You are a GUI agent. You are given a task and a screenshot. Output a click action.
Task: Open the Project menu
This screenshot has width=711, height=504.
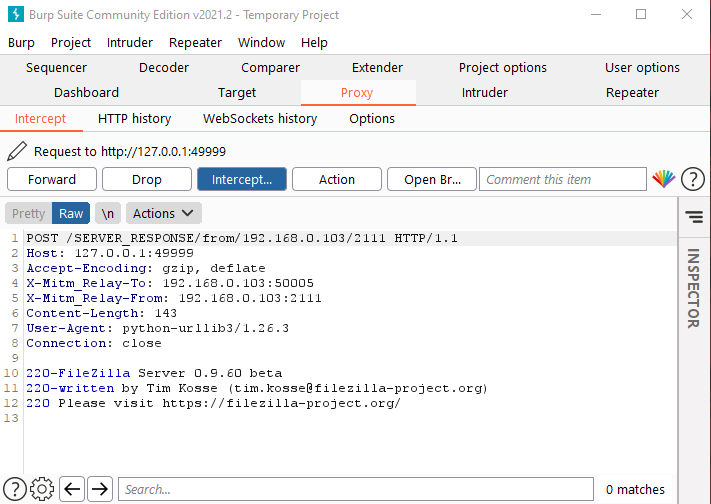tap(71, 43)
